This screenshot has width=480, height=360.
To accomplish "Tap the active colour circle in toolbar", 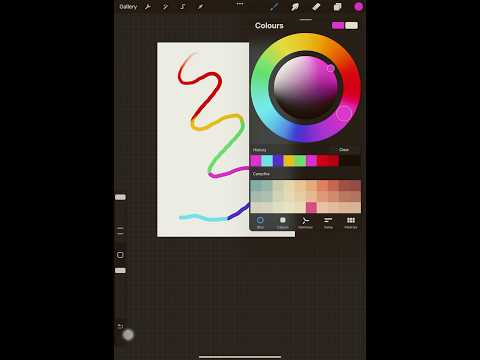I will [359, 7].
